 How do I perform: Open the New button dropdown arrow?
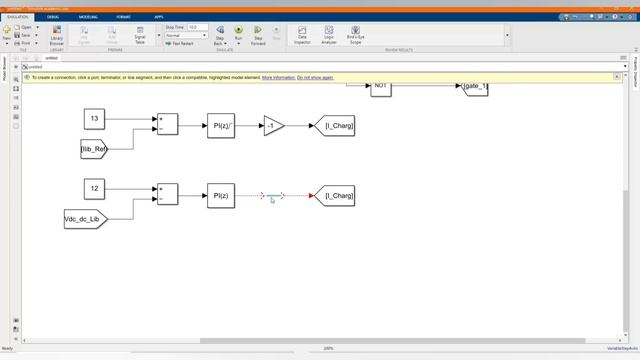7,43
